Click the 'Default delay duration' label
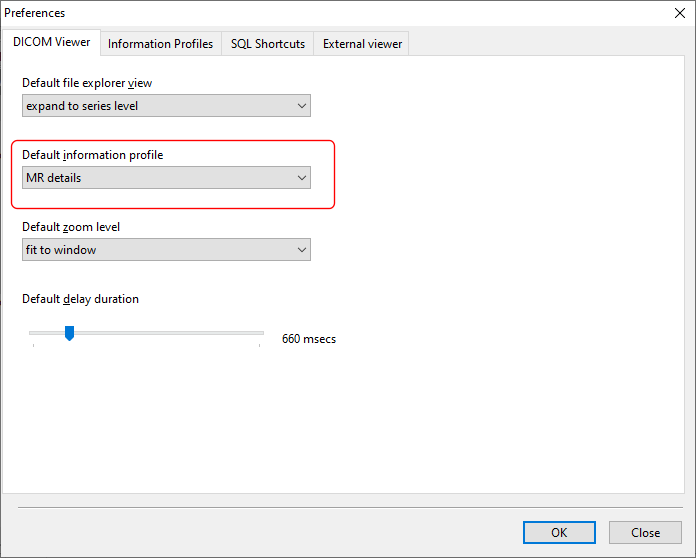 (x=80, y=299)
